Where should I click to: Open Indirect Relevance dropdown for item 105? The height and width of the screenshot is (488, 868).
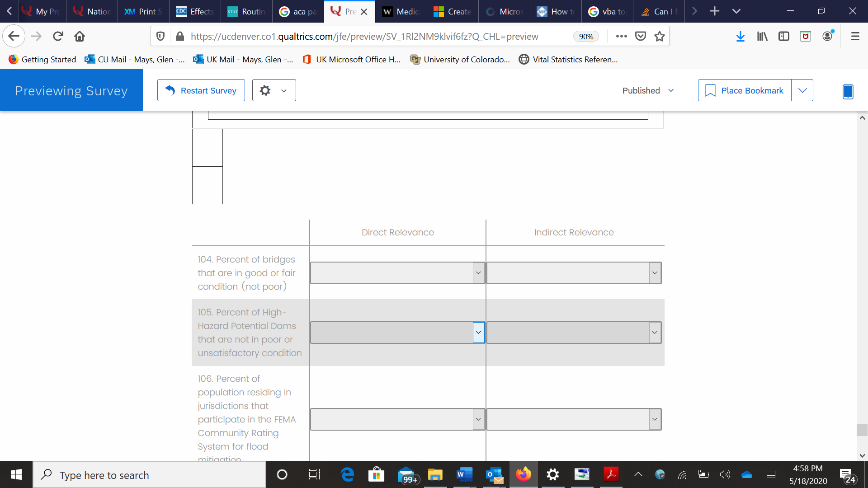point(574,333)
